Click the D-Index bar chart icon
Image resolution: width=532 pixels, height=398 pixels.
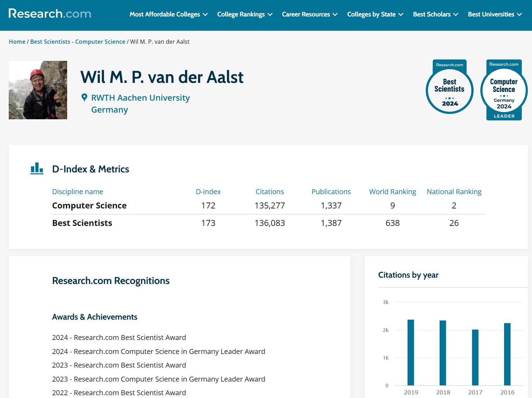pyautogui.click(x=37, y=169)
